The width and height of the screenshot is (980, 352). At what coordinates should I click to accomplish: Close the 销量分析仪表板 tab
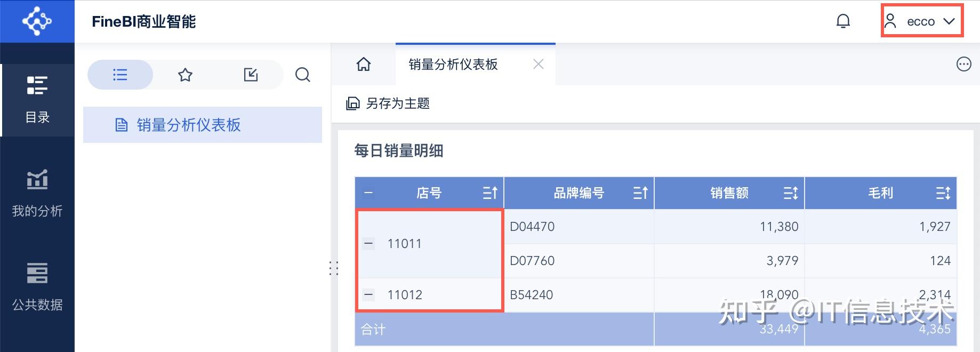[x=539, y=65]
